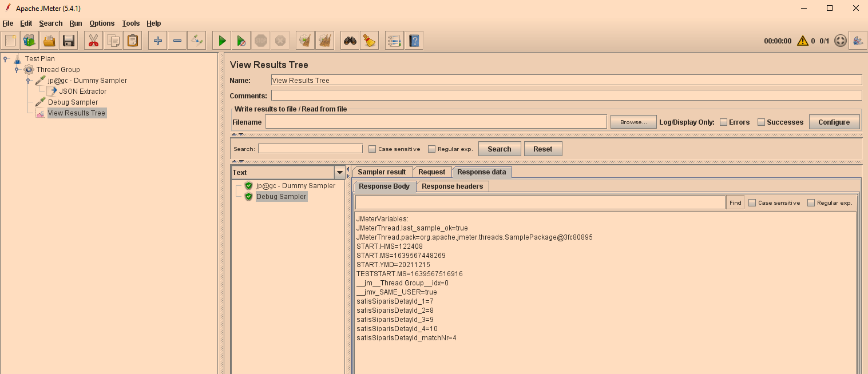Click the split arrows above Search panel
Image resolution: width=868 pixels, height=374 pixels.
pos(237,134)
